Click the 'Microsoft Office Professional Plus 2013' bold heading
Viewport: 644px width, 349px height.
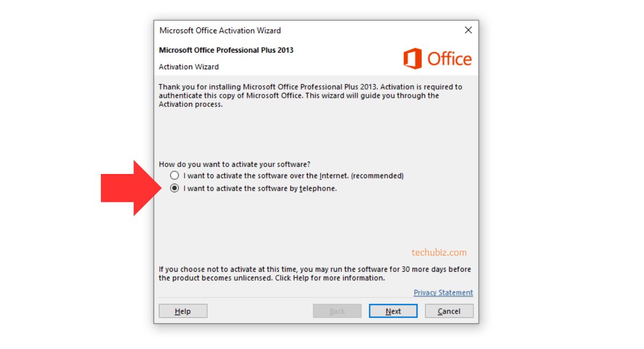(x=226, y=50)
